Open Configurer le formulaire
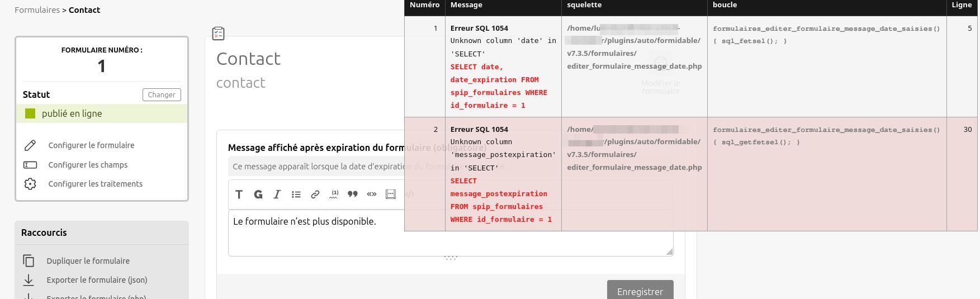 [x=91, y=145]
